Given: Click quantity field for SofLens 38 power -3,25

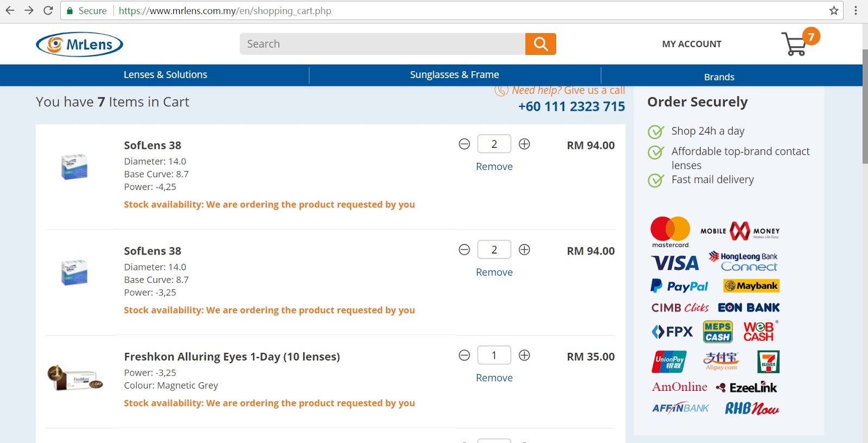Looking at the screenshot, I should point(494,250).
